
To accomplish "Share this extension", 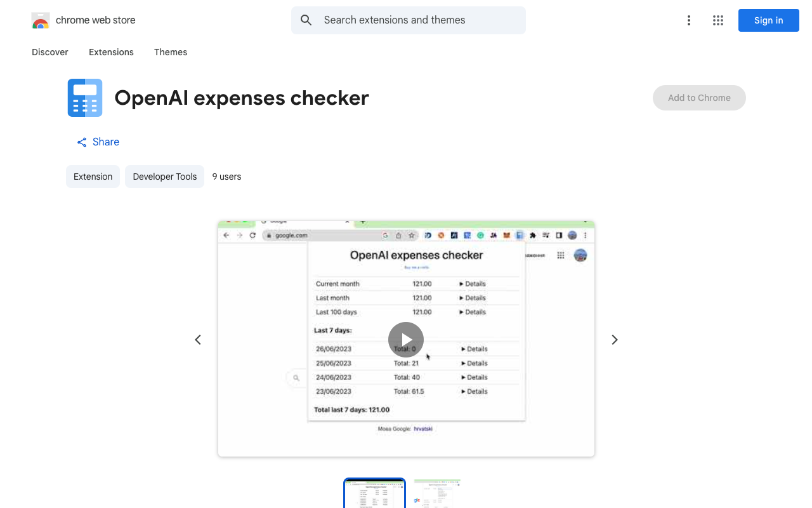I will coord(98,142).
